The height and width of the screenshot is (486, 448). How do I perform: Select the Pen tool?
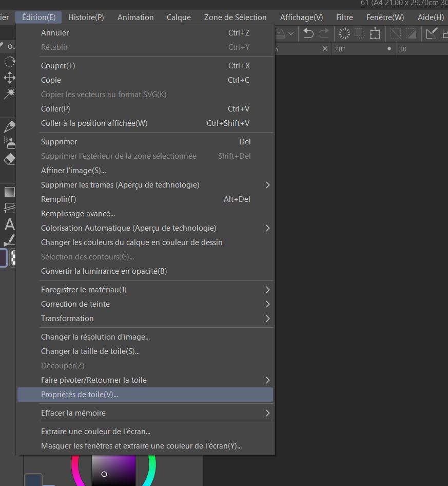coord(9,126)
